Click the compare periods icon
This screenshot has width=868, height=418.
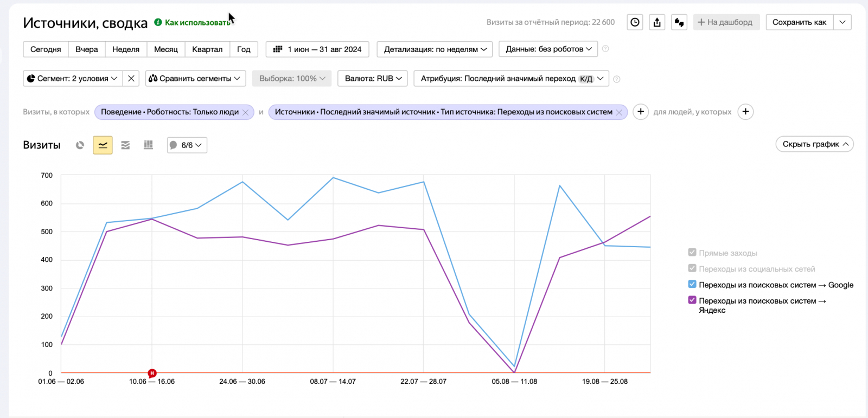679,22
